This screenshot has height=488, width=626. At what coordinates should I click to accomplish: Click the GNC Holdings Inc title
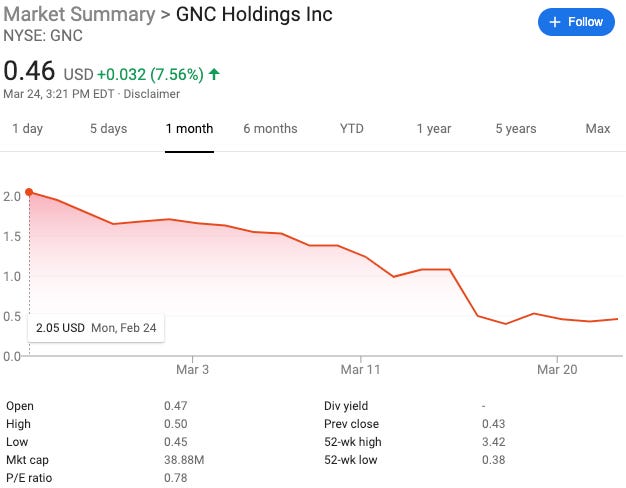click(x=254, y=14)
